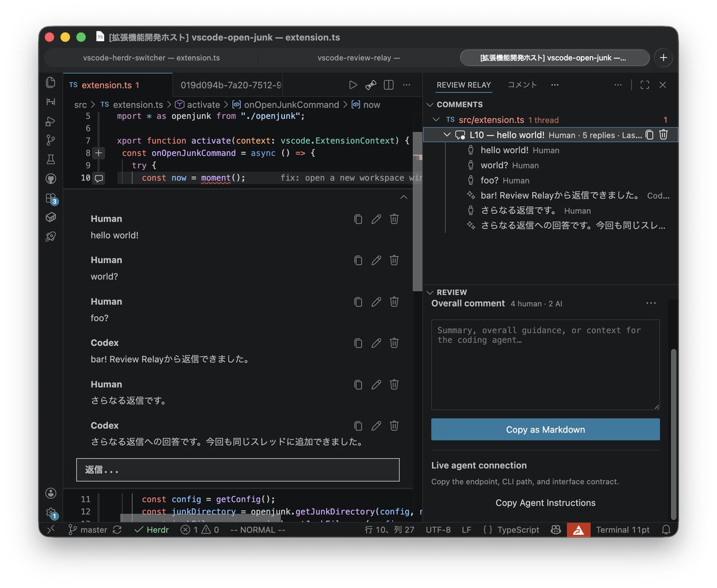Screen dimensions: 717x588
Task: Open the Source Control view
Action: tap(51, 140)
